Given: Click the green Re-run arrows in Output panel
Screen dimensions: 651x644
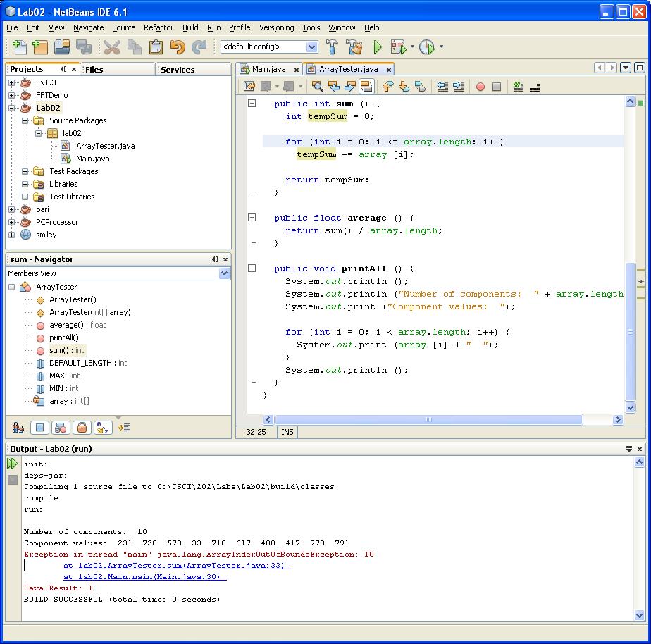Looking at the screenshot, I should point(13,464).
